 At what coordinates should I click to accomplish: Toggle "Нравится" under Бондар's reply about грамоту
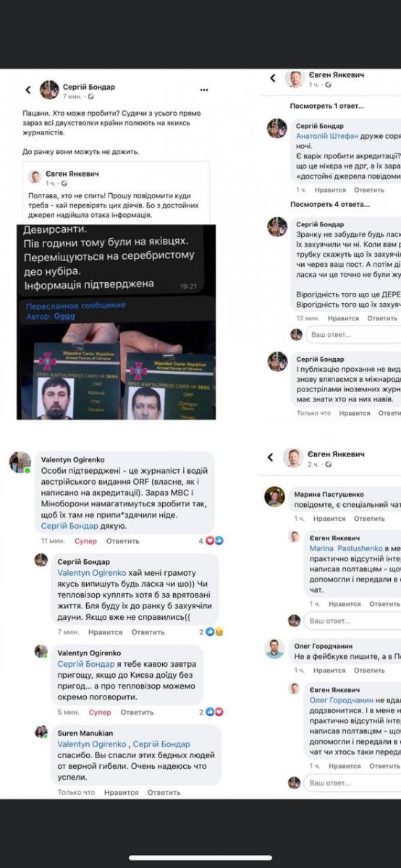tap(105, 631)
